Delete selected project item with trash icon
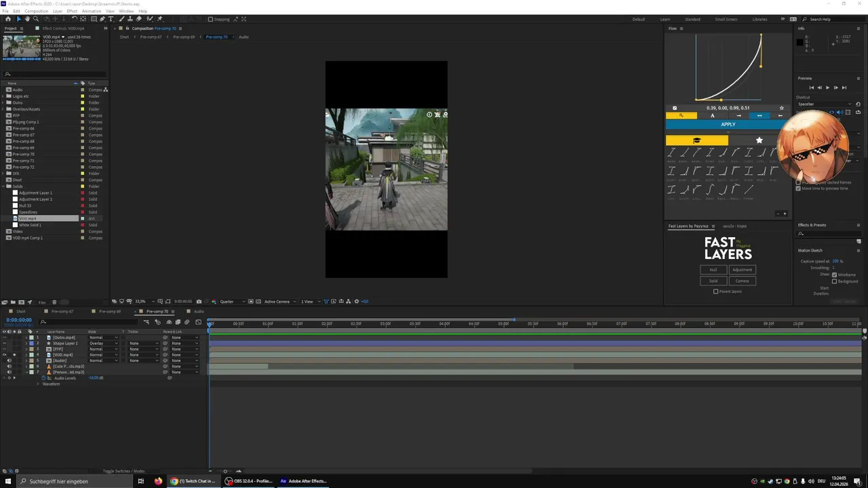The image size is (868, 488). point(54,302)
